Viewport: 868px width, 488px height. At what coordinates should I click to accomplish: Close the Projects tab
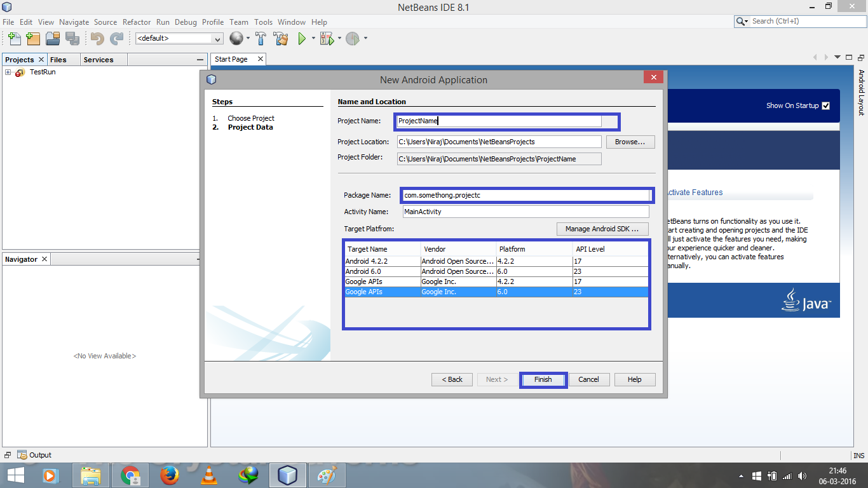[41, 60]
